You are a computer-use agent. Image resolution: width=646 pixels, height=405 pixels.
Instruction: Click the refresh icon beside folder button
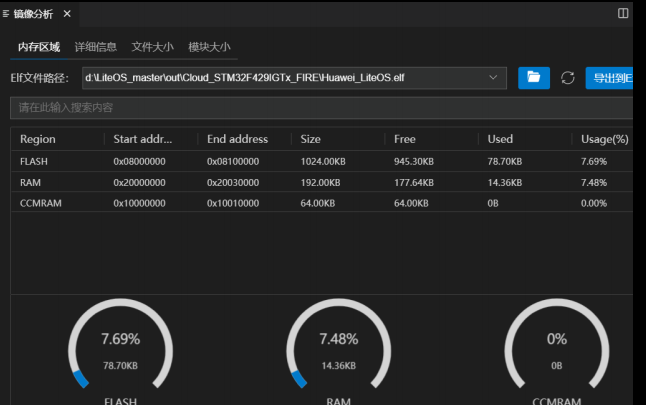(567, 78)
